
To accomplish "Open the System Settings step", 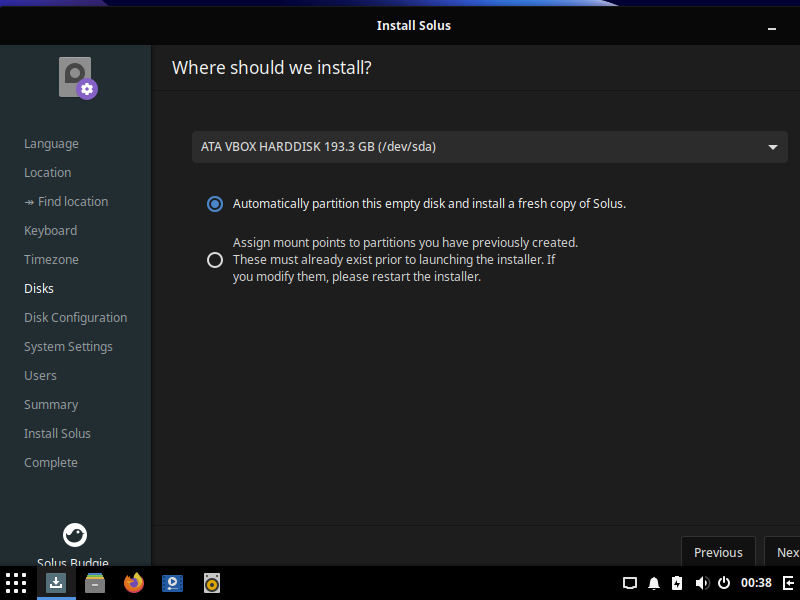I will coord(68,347).
